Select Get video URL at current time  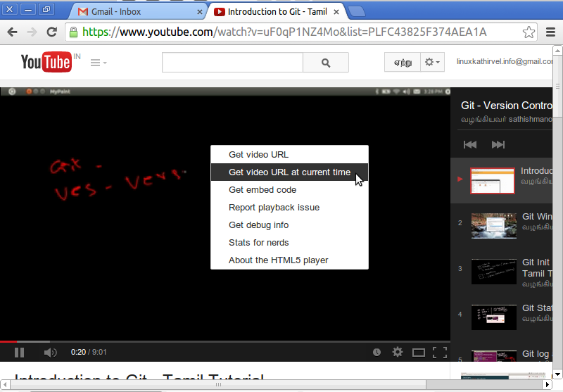coord(289,172)
